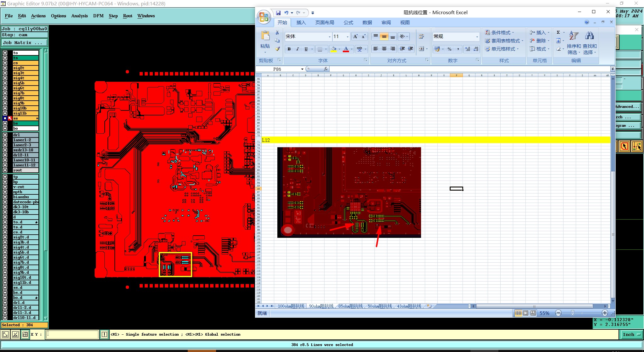Click the Find and Select binoculars icon
Screen dimensions: 644x352
(x=589, y=36)
